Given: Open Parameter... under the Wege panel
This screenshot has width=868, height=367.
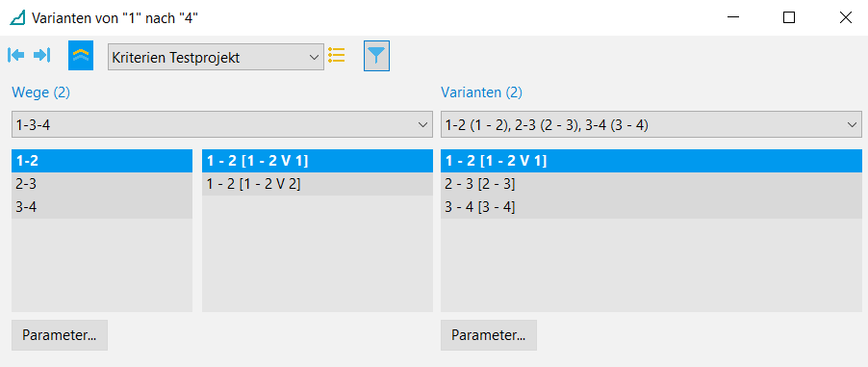Looking at the screenshot, I should coord(60,335).
